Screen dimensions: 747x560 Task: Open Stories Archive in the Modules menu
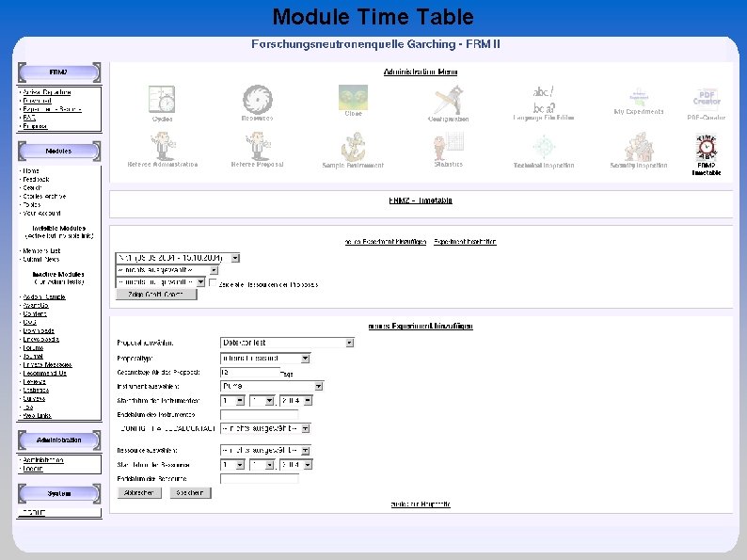pos(44,197)
